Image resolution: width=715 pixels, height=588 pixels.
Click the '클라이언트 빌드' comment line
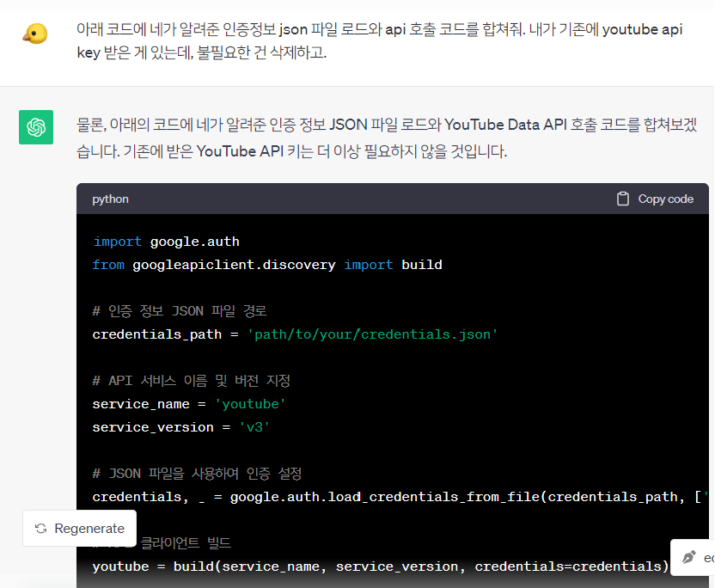pyautogui.click(x=186, y=542)
